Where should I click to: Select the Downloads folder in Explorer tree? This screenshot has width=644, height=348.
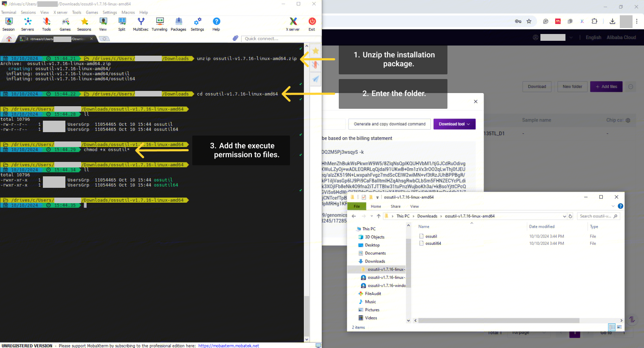[x=375, y=261]
